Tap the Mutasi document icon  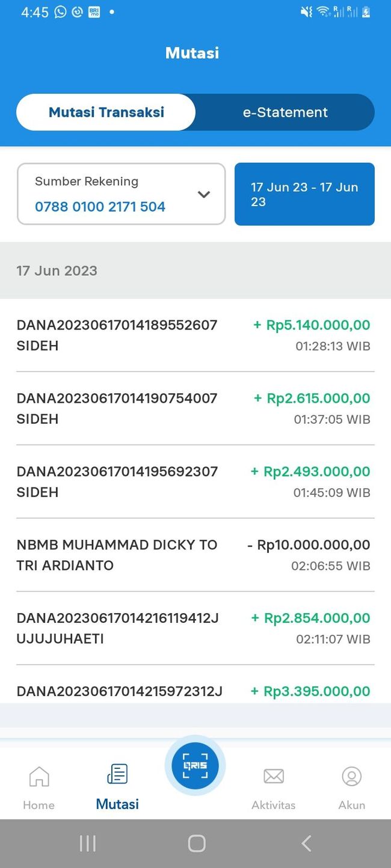[x=117, y=774]
